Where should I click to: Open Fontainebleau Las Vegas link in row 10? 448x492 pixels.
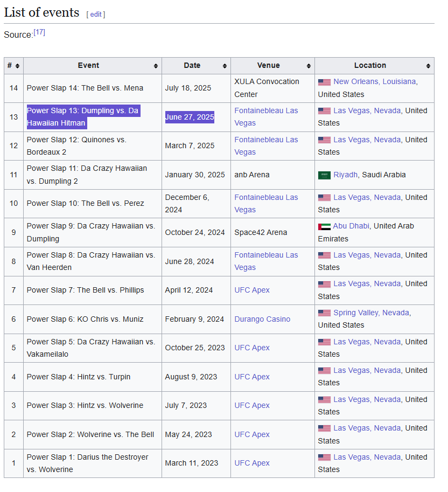tap(266, 204)
